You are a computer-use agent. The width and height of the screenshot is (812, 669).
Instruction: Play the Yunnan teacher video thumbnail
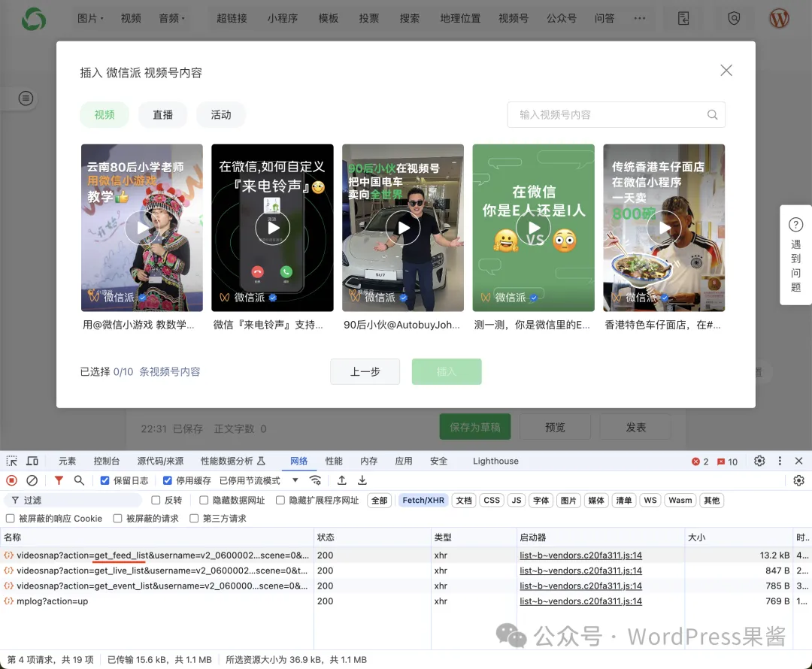[142, 228]
